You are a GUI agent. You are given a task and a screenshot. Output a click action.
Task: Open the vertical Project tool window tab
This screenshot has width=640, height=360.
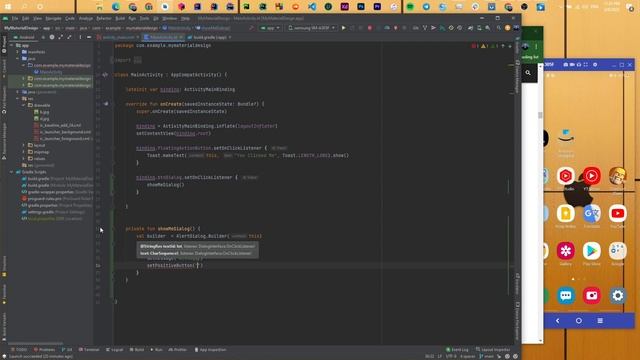click(x=4, y=44)
